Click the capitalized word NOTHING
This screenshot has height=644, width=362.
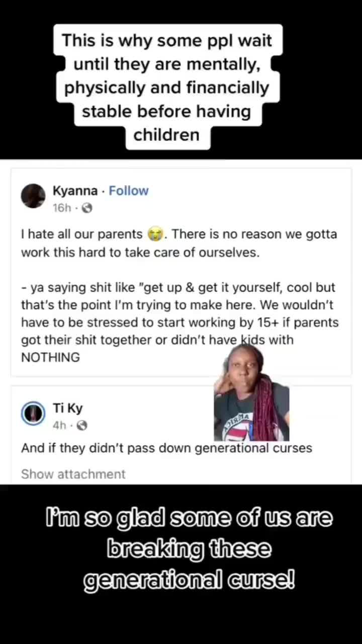tap(50, 357)
